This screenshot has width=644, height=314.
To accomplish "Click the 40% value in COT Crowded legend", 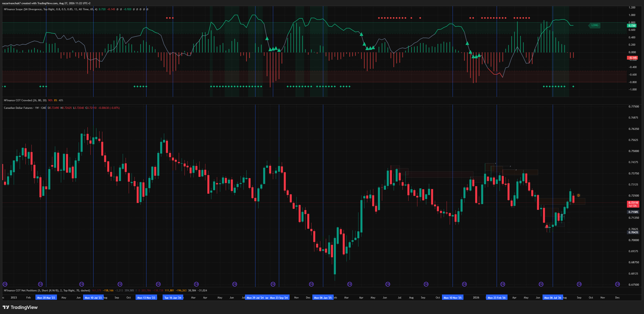I will coord(61,100).
